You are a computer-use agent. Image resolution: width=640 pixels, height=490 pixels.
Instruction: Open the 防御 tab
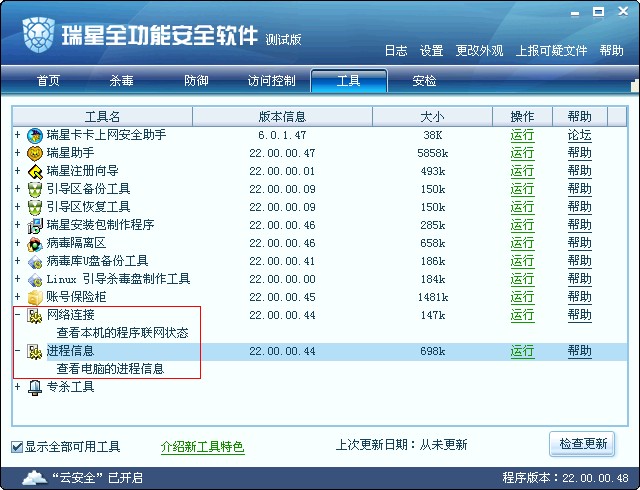click(196, 80)
